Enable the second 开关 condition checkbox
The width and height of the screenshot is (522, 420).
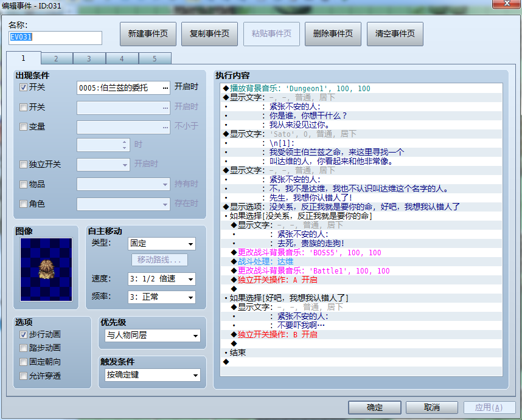point(23,107)
